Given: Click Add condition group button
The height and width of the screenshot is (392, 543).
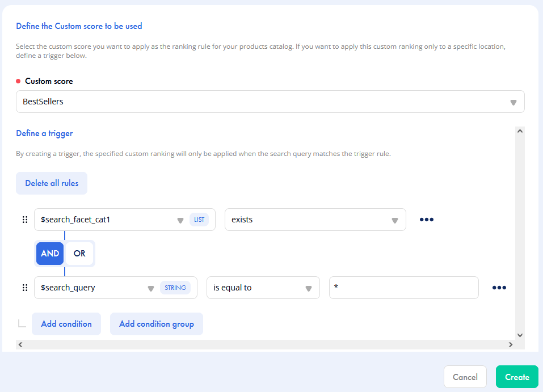Looking at the screenshot, I should point(157,324).
